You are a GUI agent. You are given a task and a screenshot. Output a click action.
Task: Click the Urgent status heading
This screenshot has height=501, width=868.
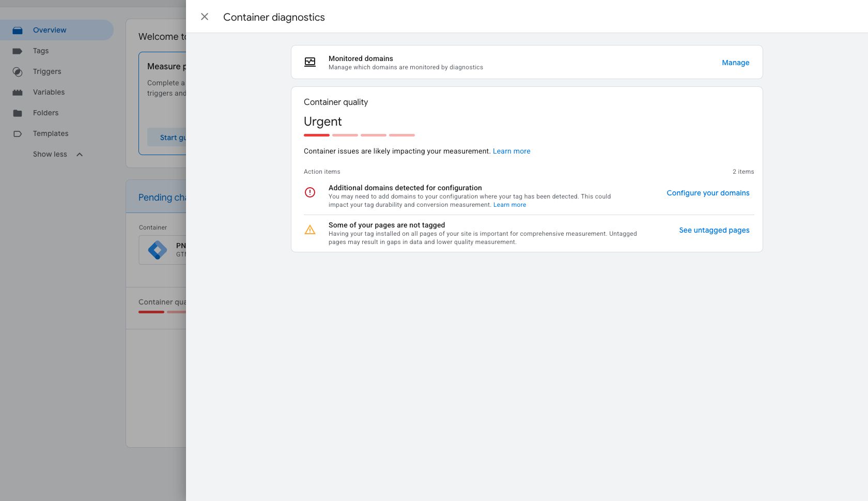[323, 122]
